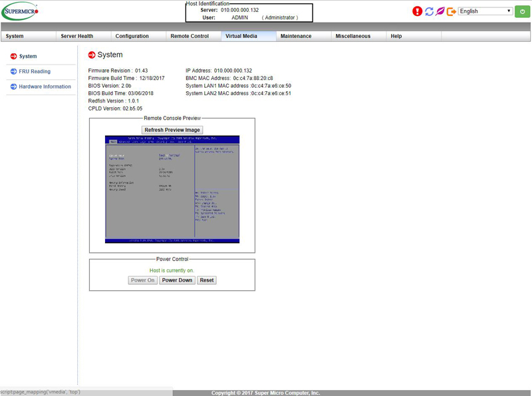This screenshot has width=532, height=396.
Task: Click the orange logout arrow icon
Action: click(x=452, y=11)
